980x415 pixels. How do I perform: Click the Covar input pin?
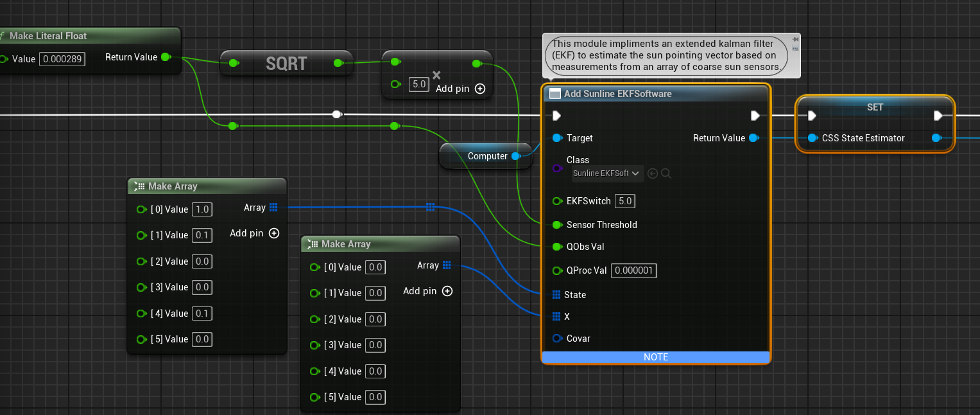pyautogui.click(x=557, y=339)
